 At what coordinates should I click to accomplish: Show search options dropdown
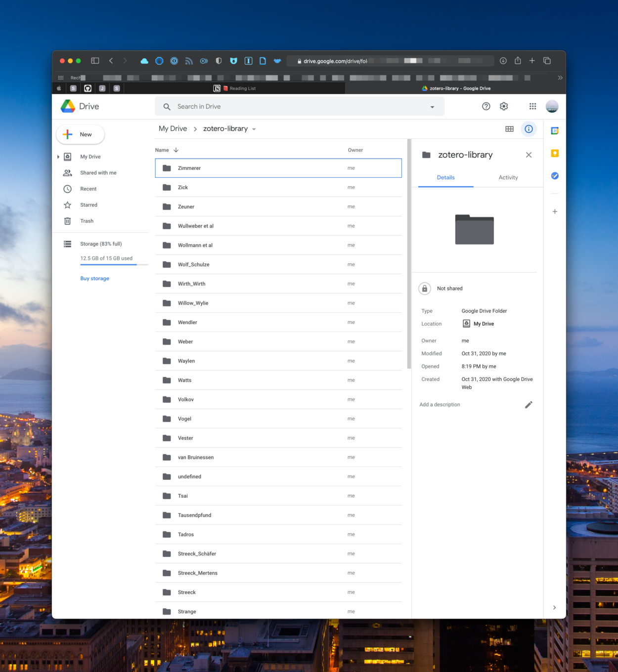click(432, 107)
